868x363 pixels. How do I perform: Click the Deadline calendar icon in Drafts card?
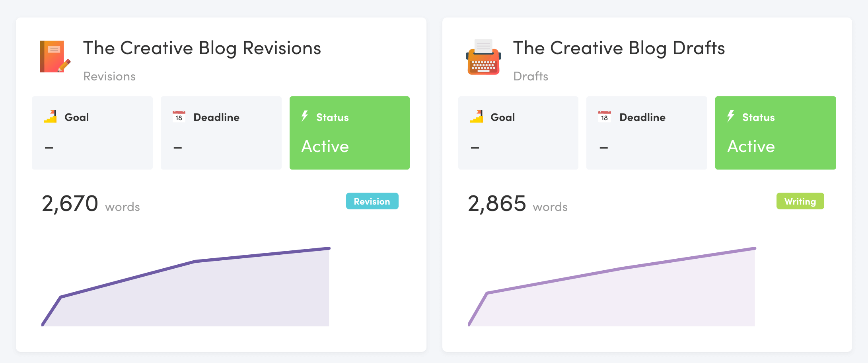pyautogui.click(x=605, y=117)
